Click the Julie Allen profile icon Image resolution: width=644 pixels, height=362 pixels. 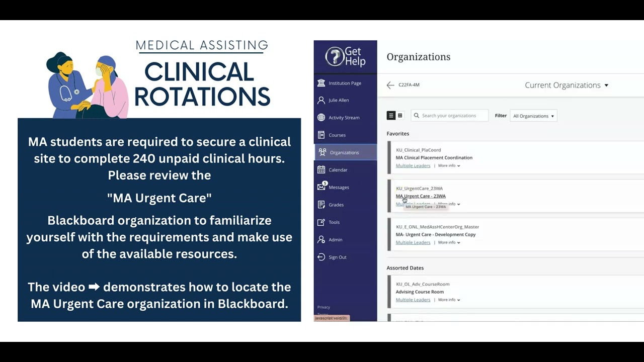click(321, 100)
